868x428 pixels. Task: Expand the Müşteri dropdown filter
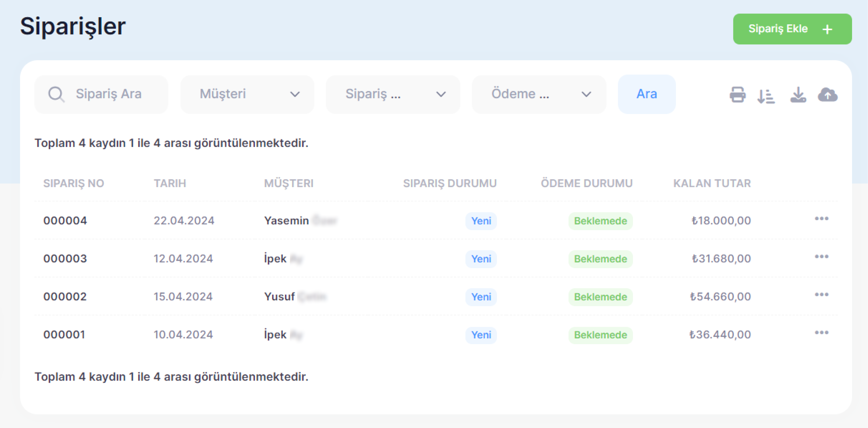[x=247, y=94]
